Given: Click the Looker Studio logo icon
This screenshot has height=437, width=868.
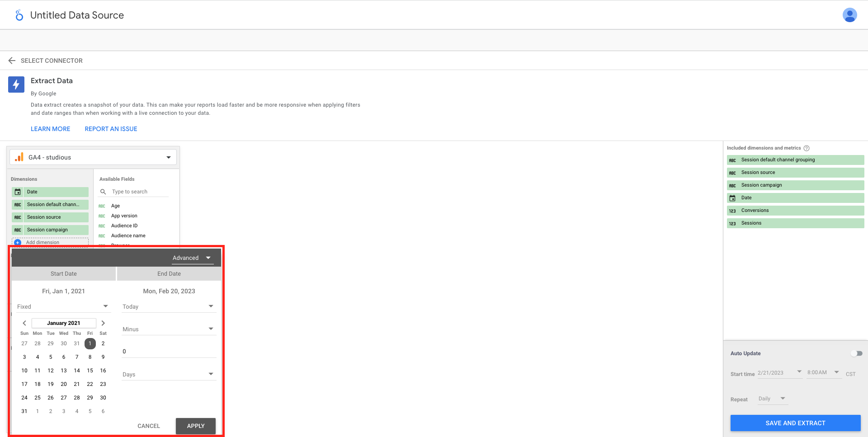Looking at the screenshot, I should pos(19,15).
